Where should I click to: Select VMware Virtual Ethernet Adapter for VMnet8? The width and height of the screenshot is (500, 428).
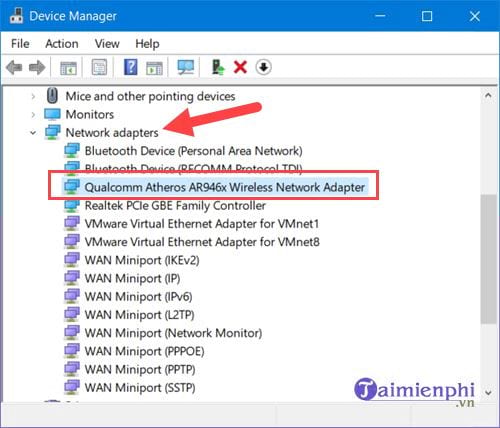pos(202,242)
